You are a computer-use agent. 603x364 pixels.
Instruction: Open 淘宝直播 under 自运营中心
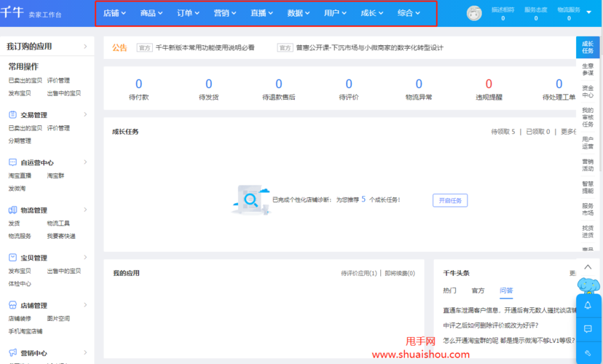point(20,175)
